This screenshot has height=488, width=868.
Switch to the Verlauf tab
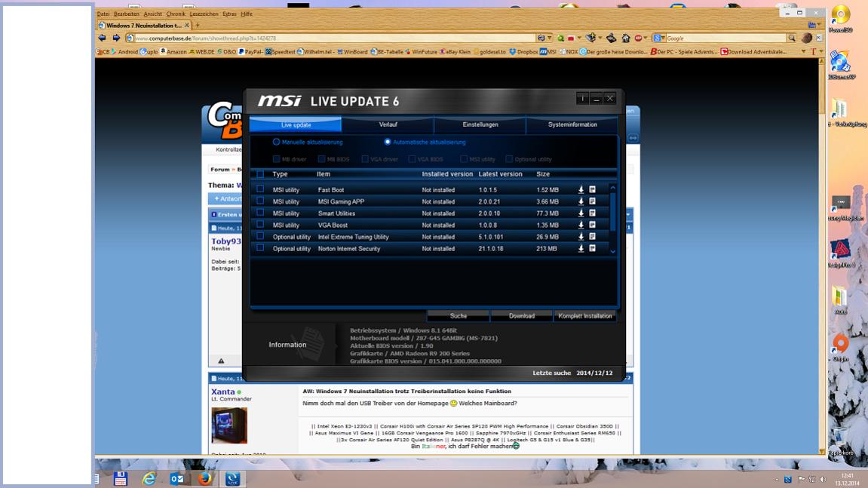[388, 124]
